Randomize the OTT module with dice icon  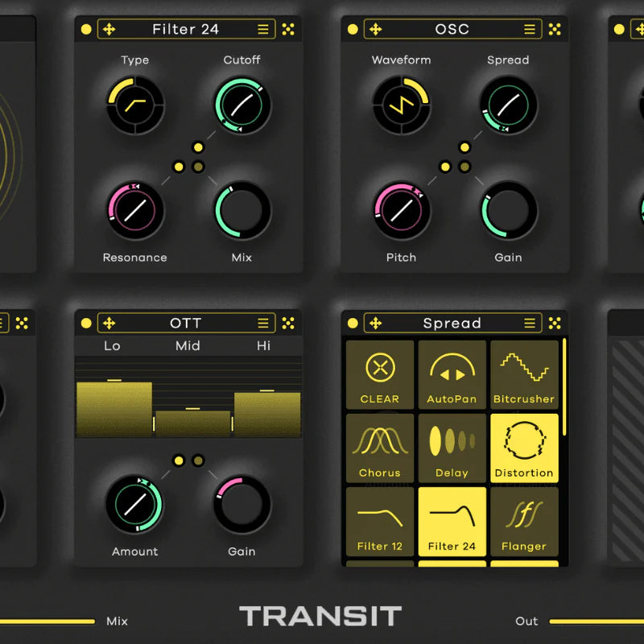click(x=288, y=324)
